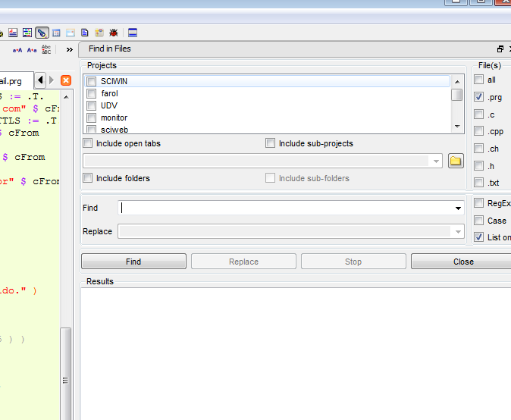Screen dimensions: 511x420
Task: Click the A→a lowercase conversion icon
Action: (32, 50)
